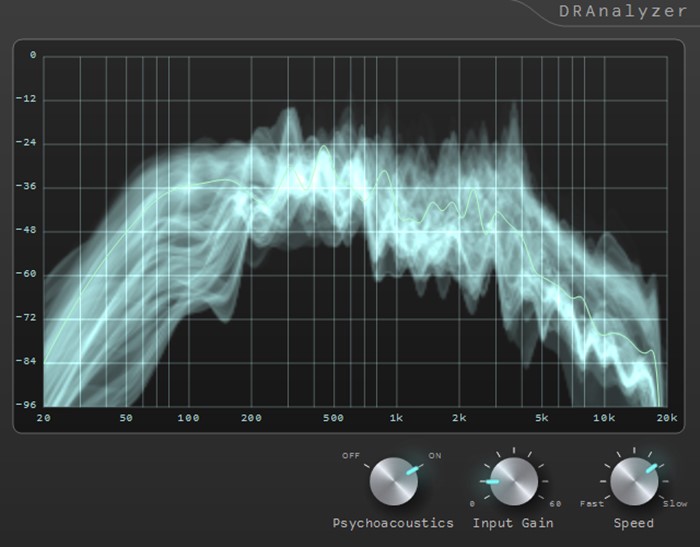Click the 200 frequency axis label

[x=251, y=418]
